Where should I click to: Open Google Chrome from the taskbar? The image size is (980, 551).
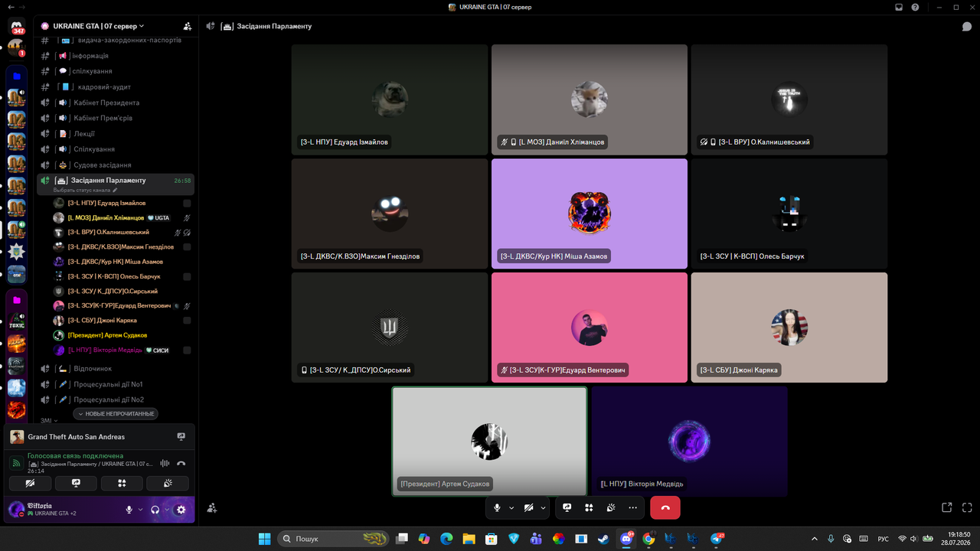click(649, 539)
